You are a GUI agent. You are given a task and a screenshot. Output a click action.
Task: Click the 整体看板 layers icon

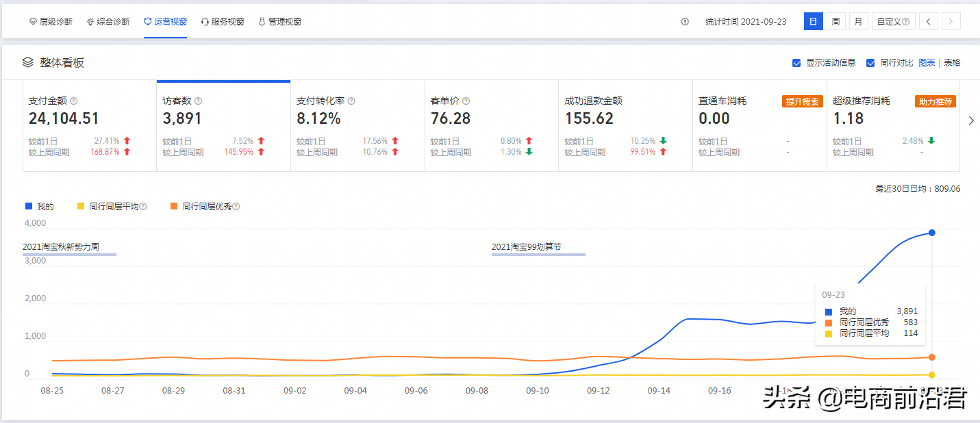[27, 62]
